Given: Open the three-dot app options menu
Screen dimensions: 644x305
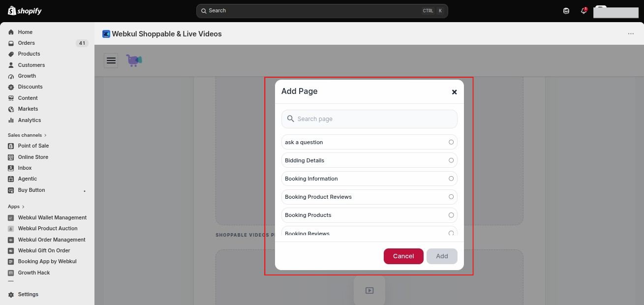Looking at the screenshot, I should (631, 34).
